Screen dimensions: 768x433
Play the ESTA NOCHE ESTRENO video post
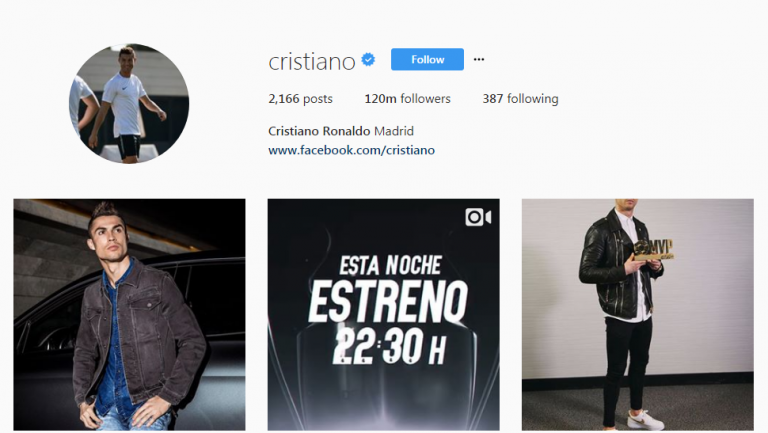point(384,314)
